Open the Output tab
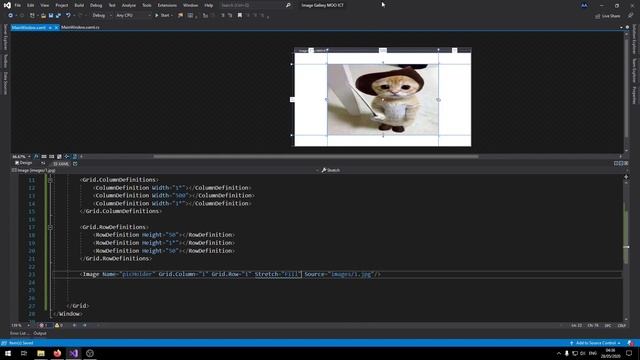 [40, 333]
